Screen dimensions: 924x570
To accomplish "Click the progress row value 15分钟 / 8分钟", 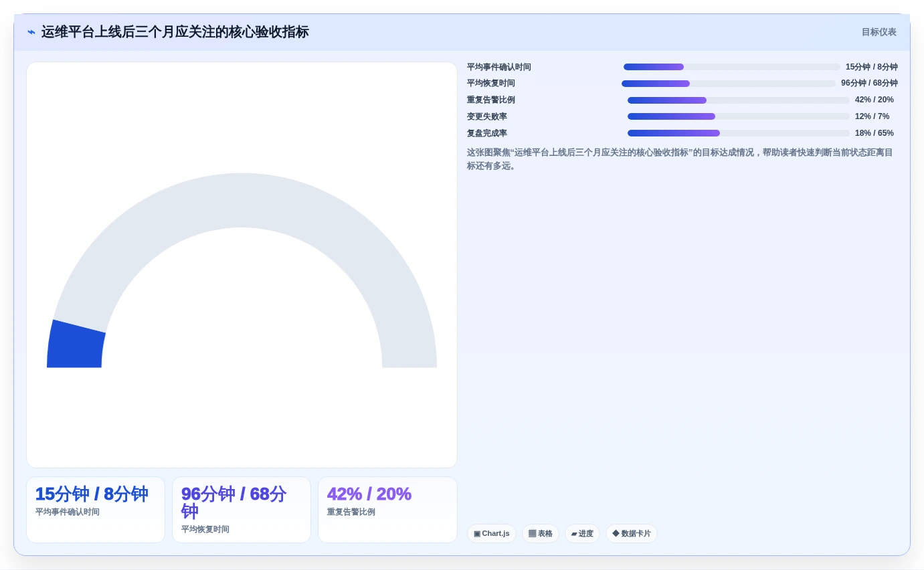I will [x=871, y=67].
